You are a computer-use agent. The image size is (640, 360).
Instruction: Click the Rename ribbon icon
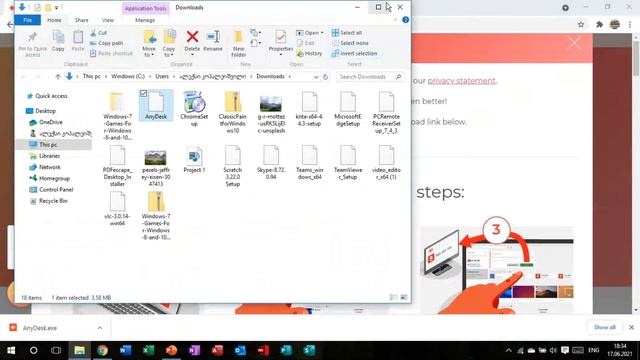(x=213, y=41)
